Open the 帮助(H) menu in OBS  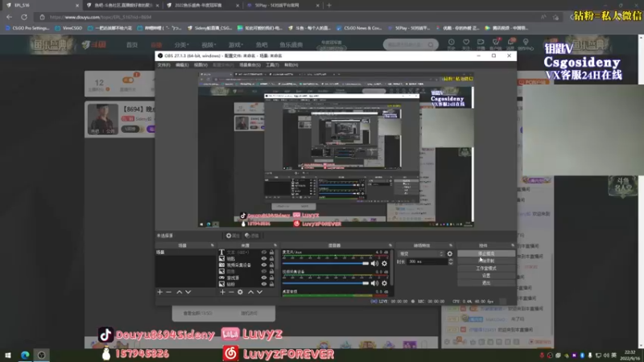point(291,65)
